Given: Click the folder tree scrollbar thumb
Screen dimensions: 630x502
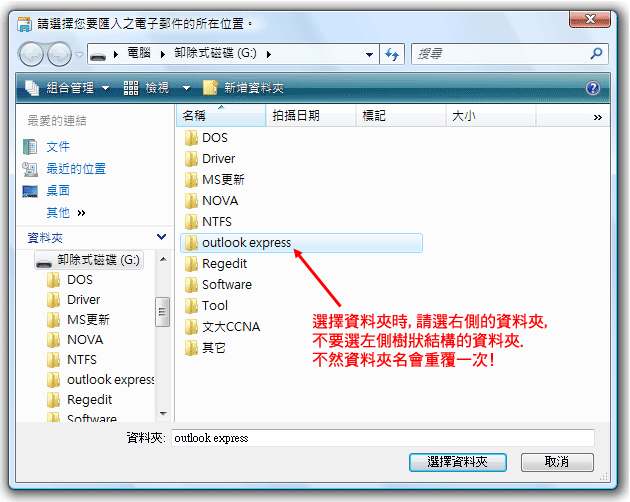Looking at the screenshot, I should pos(162,311).
